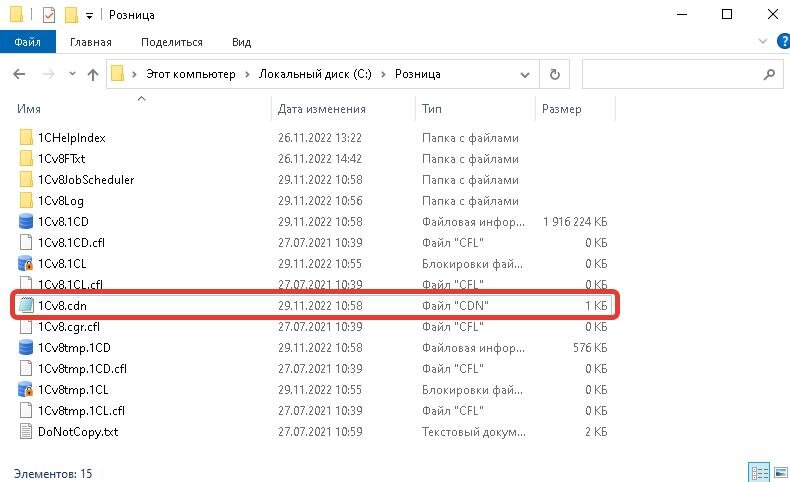Minimize the Розница Explorer window
Image resolution: width=790 pixels, height=482 pixels.
click(x=682, y=15)
